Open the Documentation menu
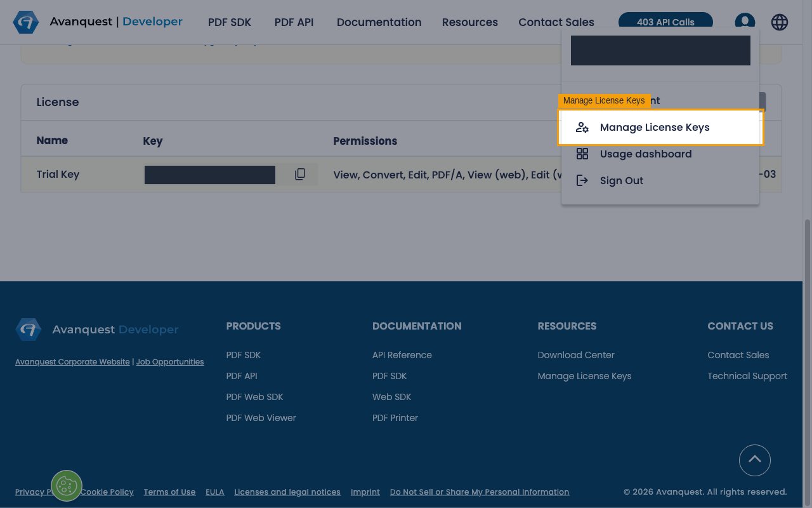This screenshot has width=812, height=508. point(379,22)
